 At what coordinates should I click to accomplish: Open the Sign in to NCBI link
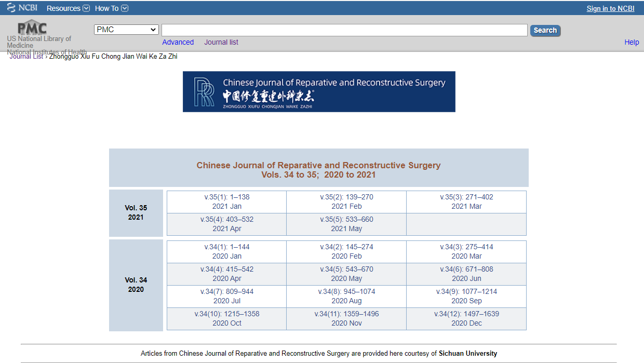[x=610, y=8]
